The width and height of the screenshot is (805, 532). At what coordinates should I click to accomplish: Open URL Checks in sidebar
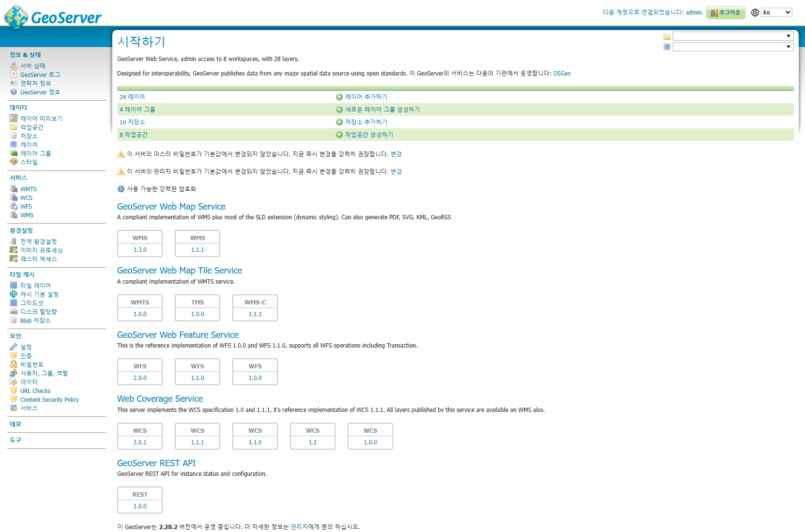35,391
